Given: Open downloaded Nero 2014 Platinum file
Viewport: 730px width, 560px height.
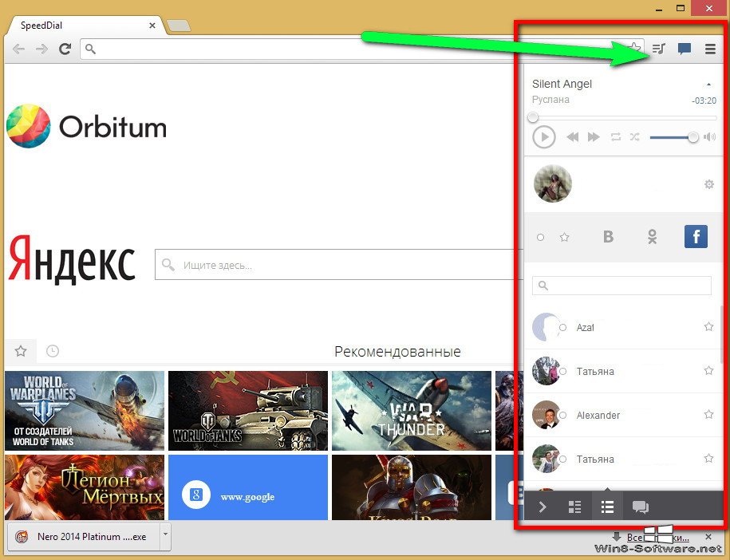Looking at the screenshot, I should (x=84, y=537).
